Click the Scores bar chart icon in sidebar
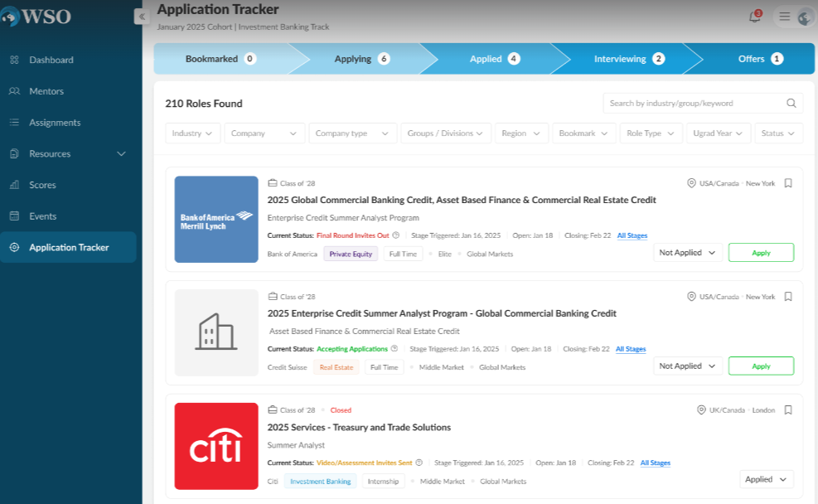818x504 pixels. pos(14,185)
